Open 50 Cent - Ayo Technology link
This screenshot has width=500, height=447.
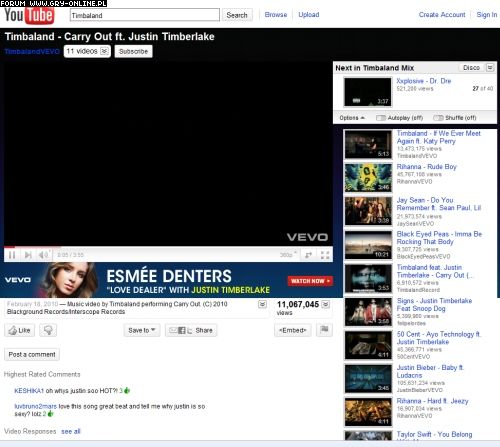point(438,338)
